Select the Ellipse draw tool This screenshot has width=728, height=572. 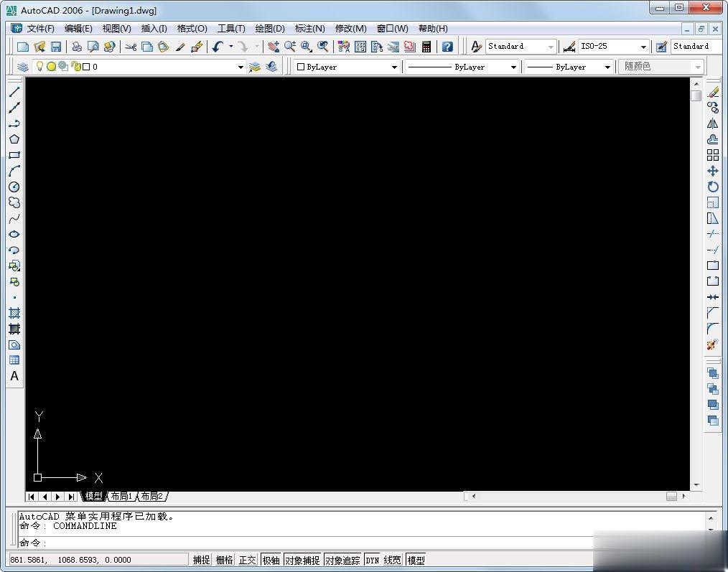[14, 235]
